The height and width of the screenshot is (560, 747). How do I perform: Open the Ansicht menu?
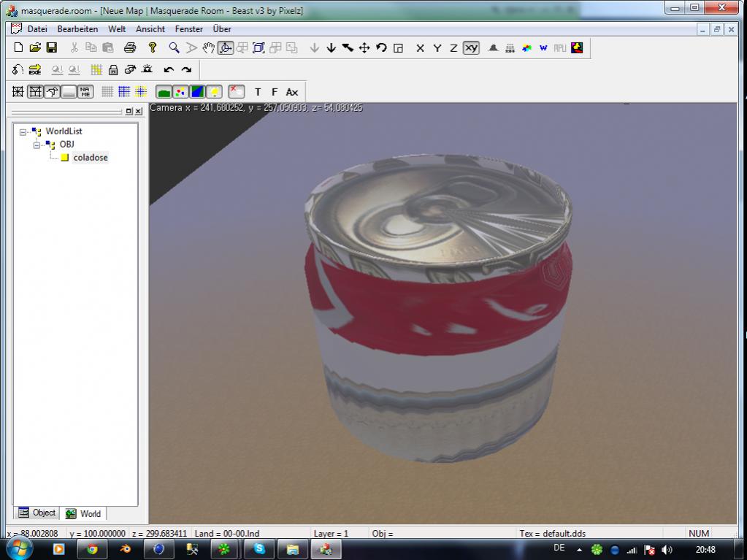point(150,29)
